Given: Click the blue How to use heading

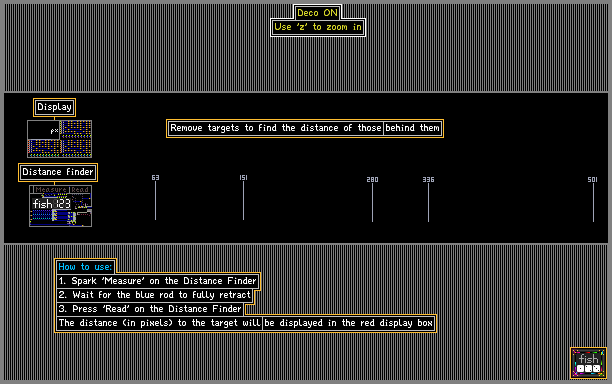Looking at the screenshot, I should point(85,267).
